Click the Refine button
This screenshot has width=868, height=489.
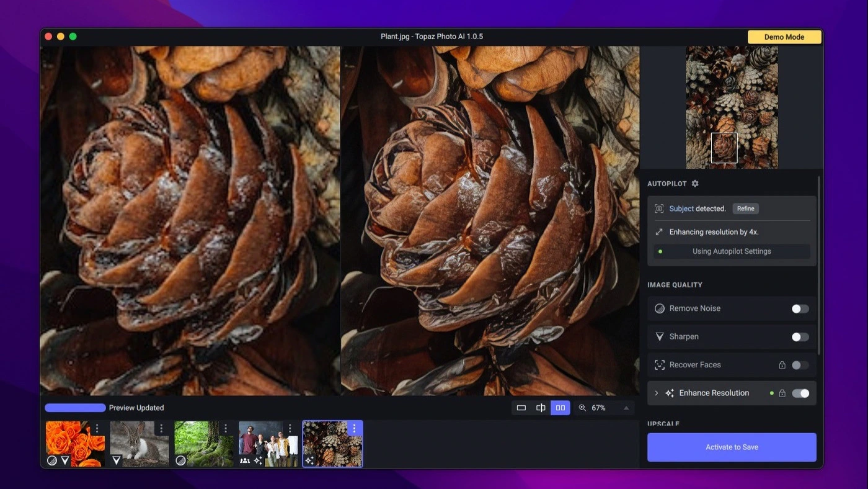click(745, 209)
